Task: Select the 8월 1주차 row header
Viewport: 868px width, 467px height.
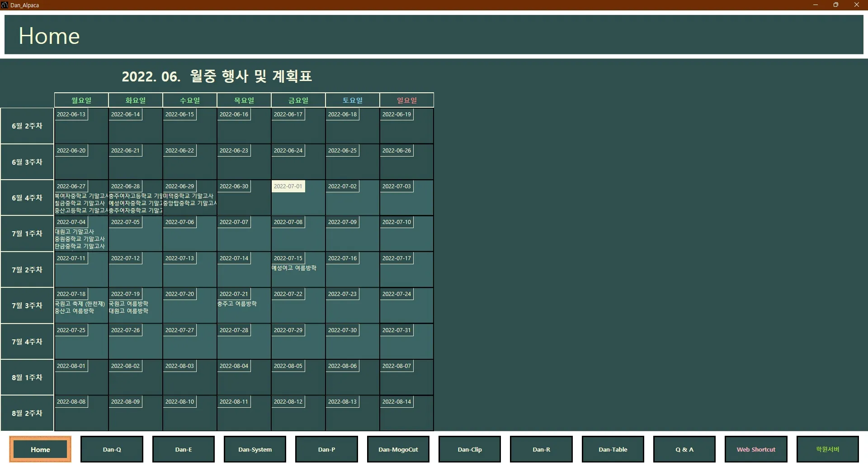Action: [27, 377]
